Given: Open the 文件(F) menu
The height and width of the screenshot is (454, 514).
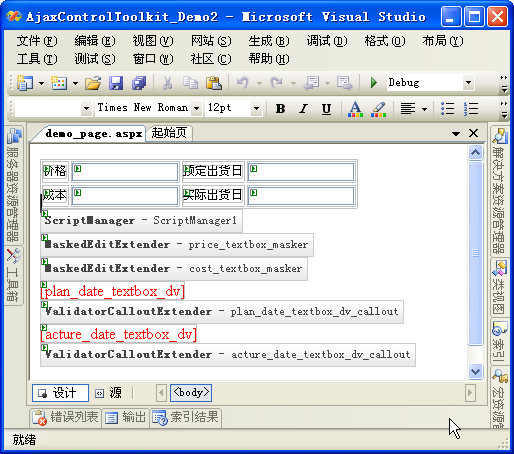Looking at the screenshot, I should coord(37,41).
